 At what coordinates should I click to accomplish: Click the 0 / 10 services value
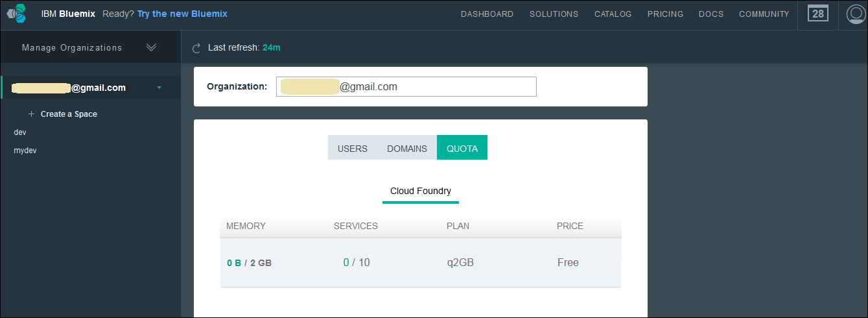click(357, 262)
